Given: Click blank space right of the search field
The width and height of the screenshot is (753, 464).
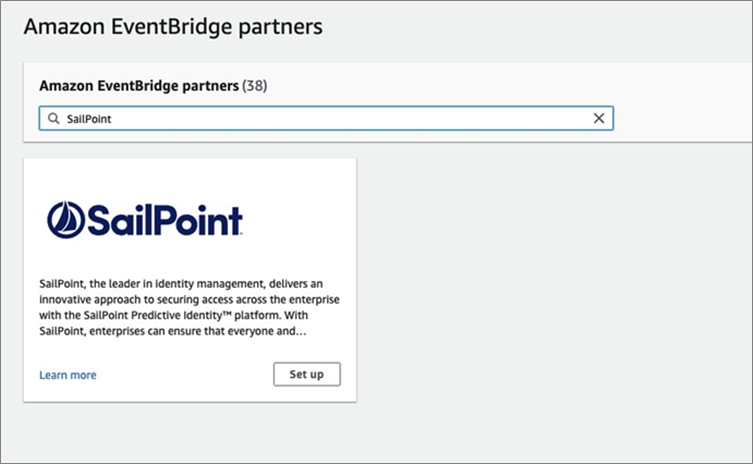Looking at the screenshot, I should (682, 118).
